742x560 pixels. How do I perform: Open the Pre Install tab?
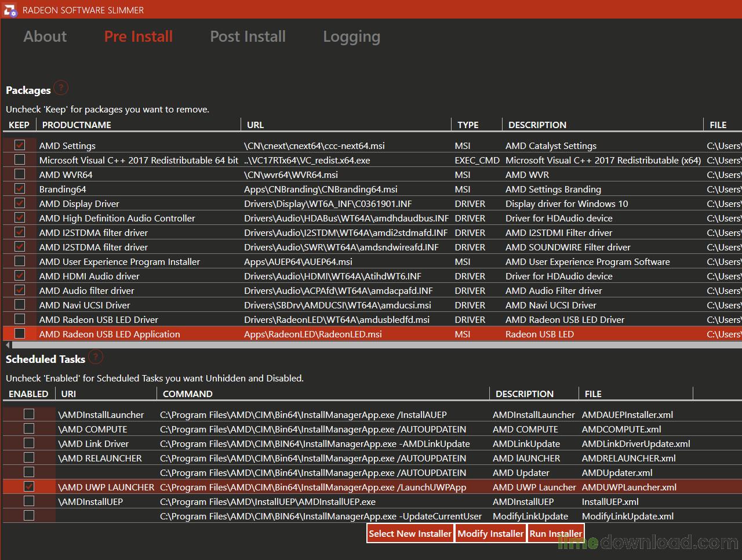click(x=139, y=37)
